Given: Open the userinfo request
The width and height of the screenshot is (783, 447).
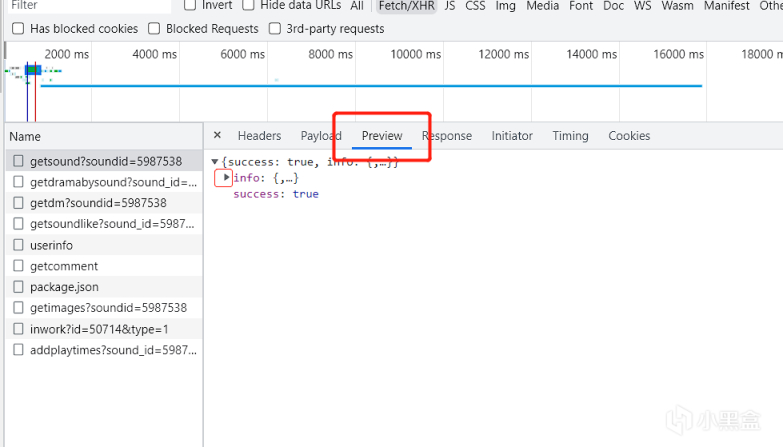Looking at the screenshot, I should click(104, 245).
